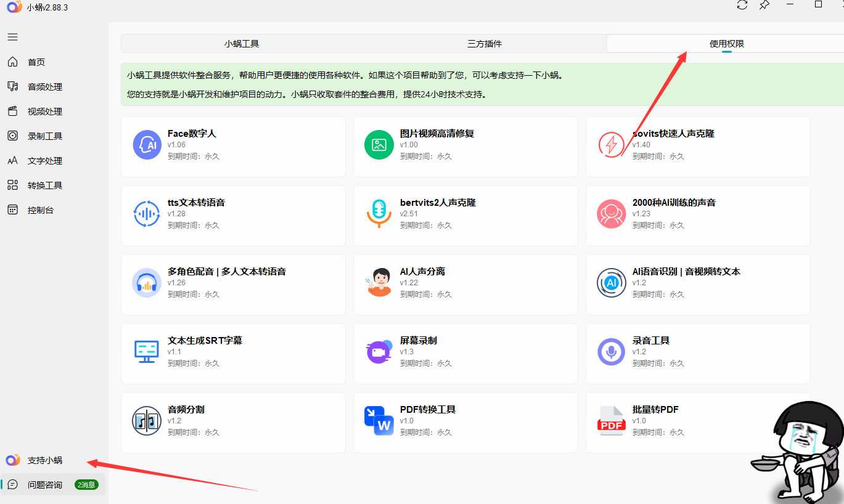Click the PDF转换工具 blue icon
Viewport: 844px width, 504px height.
(379, 421)
